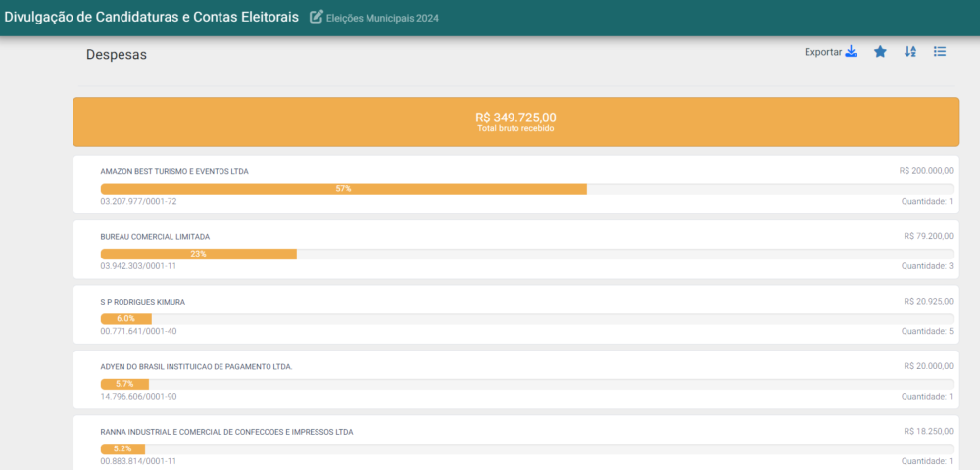Select the S P Rodrigues Kimura expense
The width and height of the screenshot is (980, 470).
[x=142, y=302]
